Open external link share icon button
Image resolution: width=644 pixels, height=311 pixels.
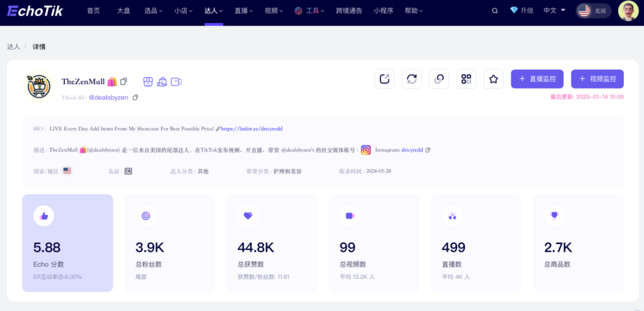[x=385, y=79]
